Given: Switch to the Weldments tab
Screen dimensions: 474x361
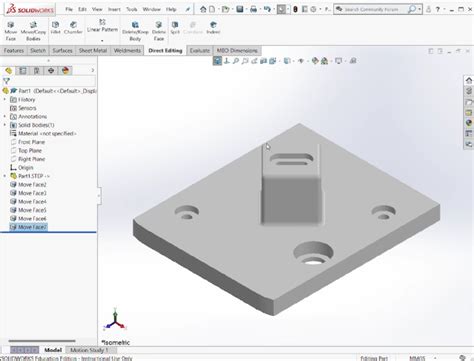Looking at the screenshot, I should coord(127,50).
